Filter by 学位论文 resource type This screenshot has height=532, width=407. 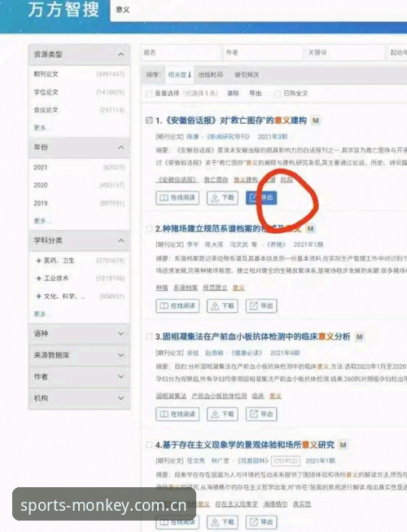[46, 92]
